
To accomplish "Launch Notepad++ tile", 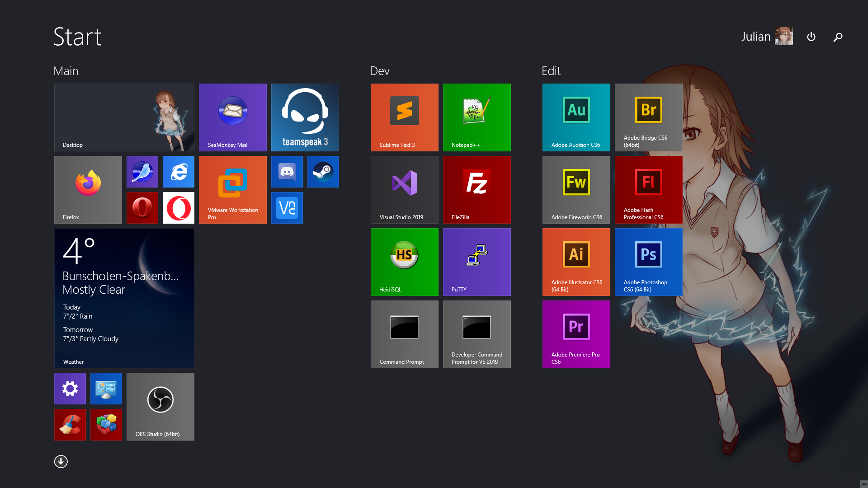I will (x=477, y=117).
